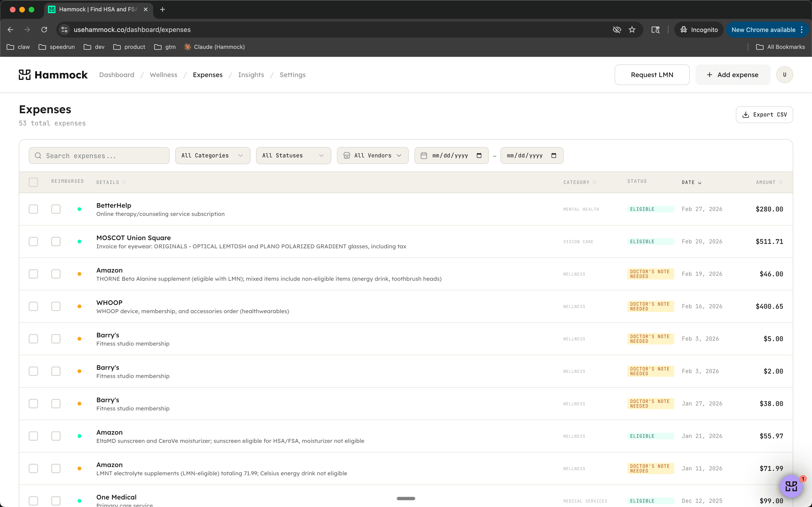Click the Add expense button
This screenshot has width=812, height=507.
733,75
